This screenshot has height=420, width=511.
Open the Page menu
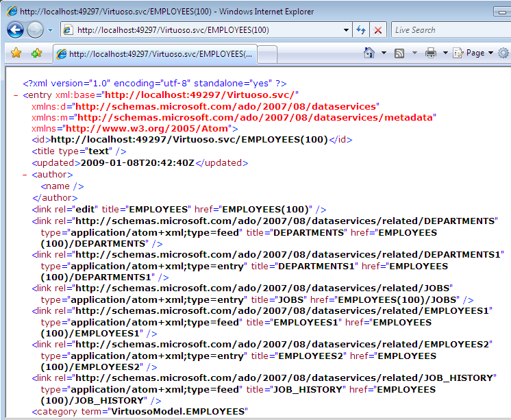474,53
